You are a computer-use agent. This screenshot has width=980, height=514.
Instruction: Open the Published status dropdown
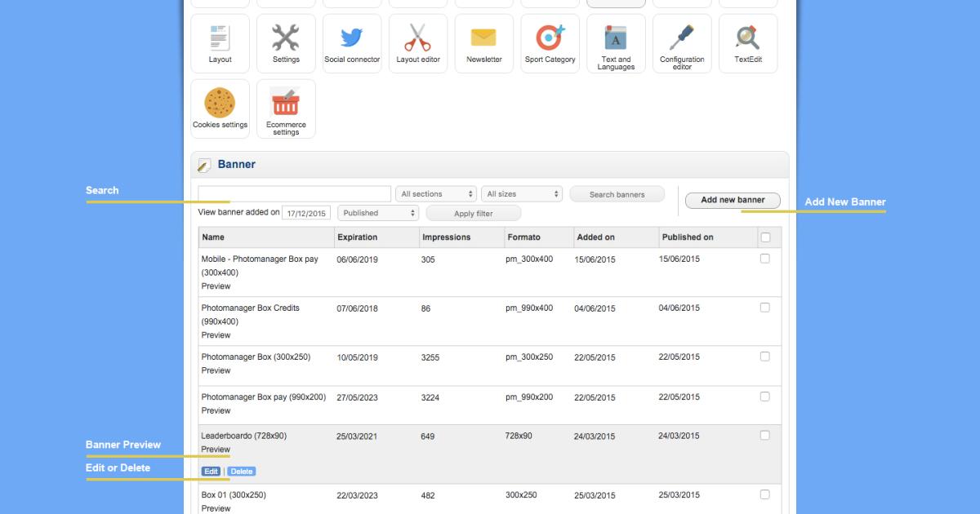click(x=378, y=213)
